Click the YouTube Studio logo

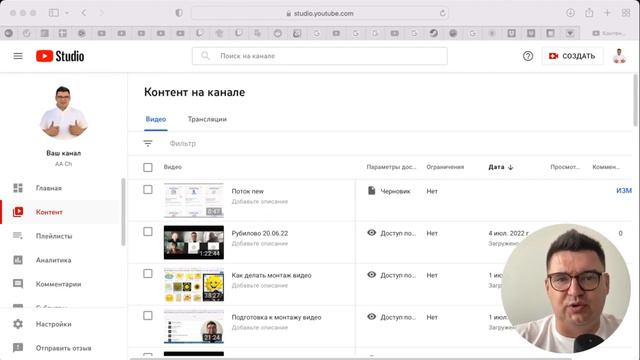(60, 56)
